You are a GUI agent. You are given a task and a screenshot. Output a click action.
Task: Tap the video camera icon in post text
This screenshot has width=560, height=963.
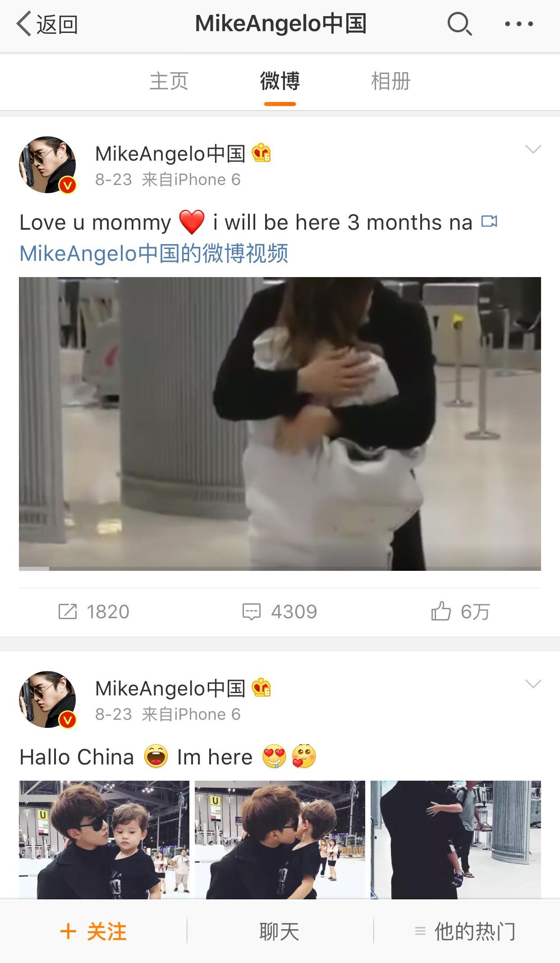tap(489, 222)
